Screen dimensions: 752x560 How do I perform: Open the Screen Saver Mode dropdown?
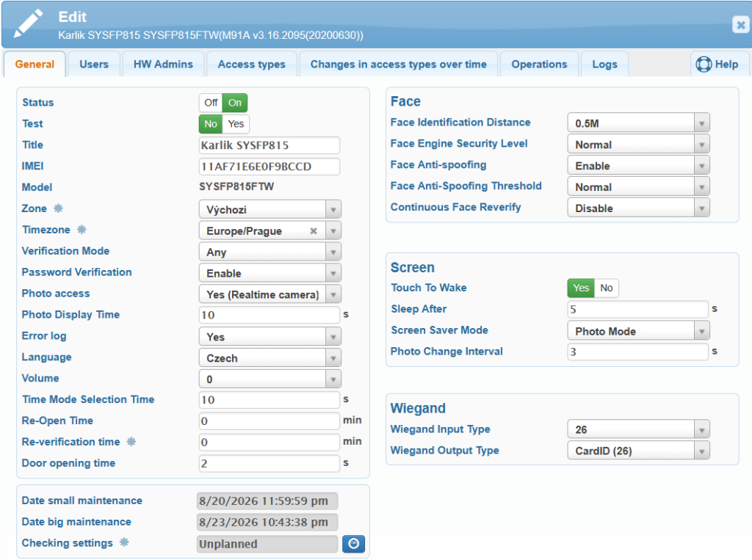point(638,331)
